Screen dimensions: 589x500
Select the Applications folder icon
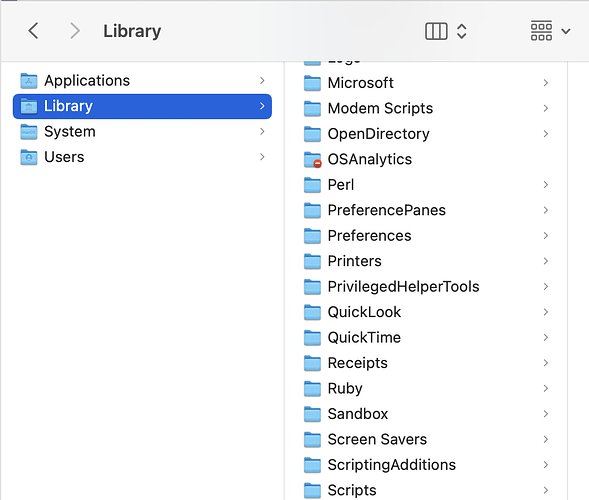[29, 81]
